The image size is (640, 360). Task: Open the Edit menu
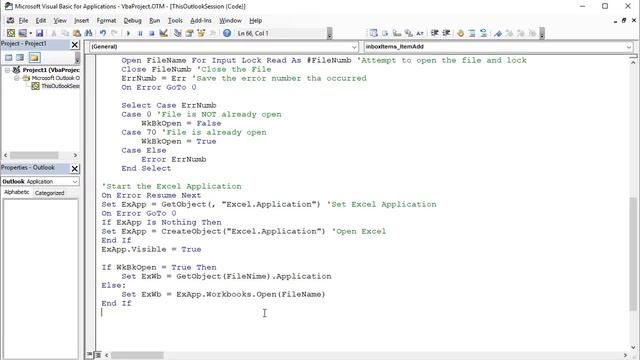(x=41, y=20)
